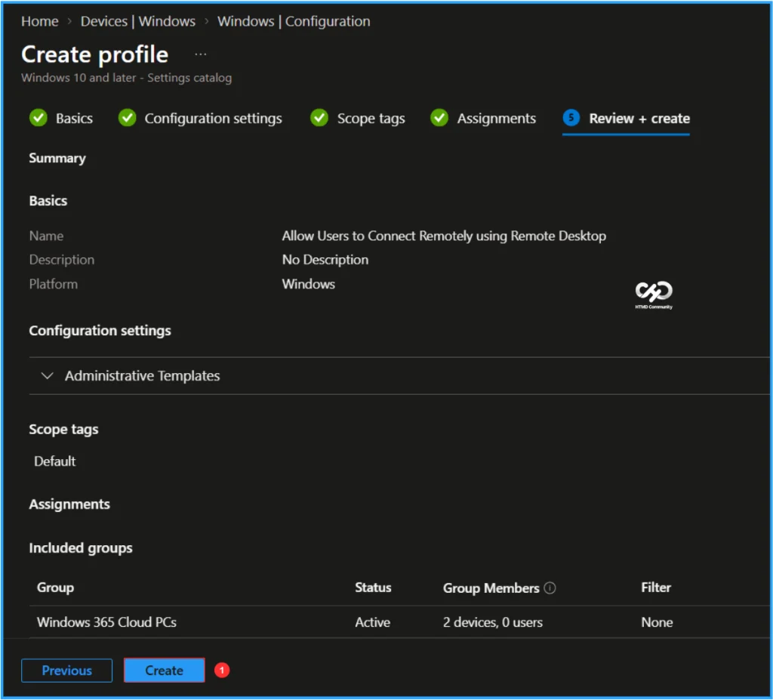Click the Status column header
Screen dimensions: 773x700
coord(373,587)
